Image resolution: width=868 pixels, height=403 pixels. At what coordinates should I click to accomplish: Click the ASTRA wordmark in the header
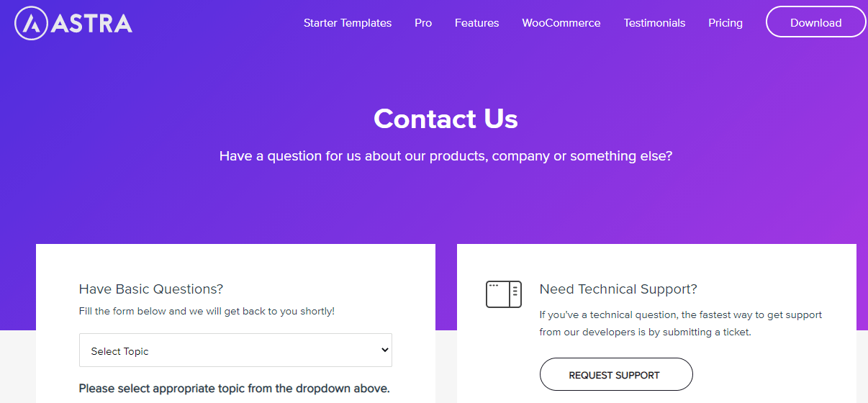91,24
